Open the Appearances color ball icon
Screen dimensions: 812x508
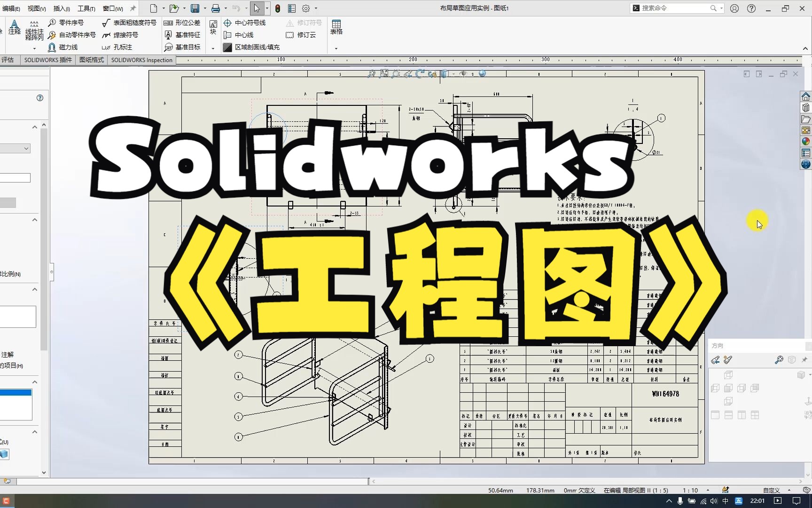tap(806, 142)
